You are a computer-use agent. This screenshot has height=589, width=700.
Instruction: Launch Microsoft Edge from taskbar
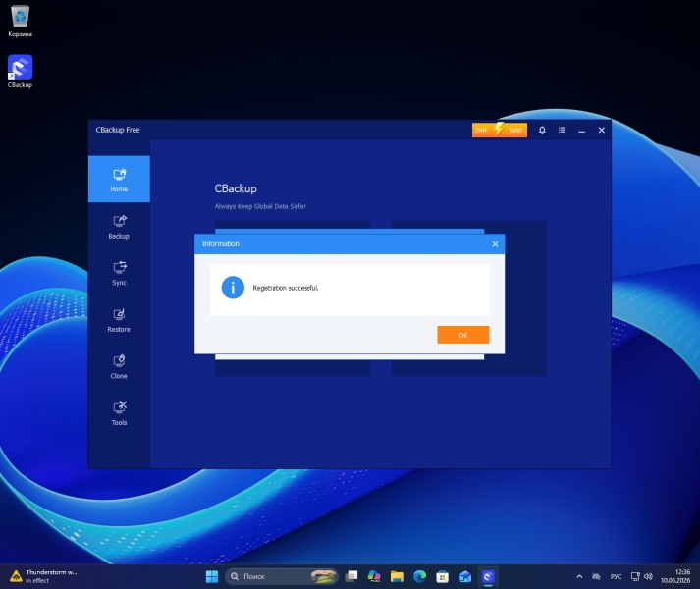click(419, 576)
